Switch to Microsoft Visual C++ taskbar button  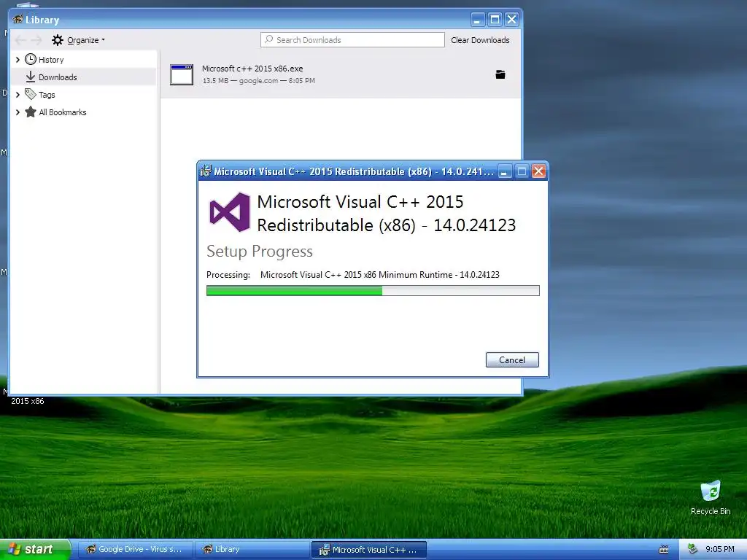368,550
